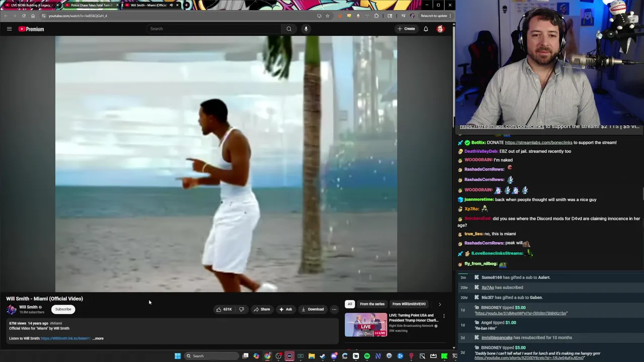644x362 pixels.
Task: Open Task View on the taskbar
Action: [245, 356]
